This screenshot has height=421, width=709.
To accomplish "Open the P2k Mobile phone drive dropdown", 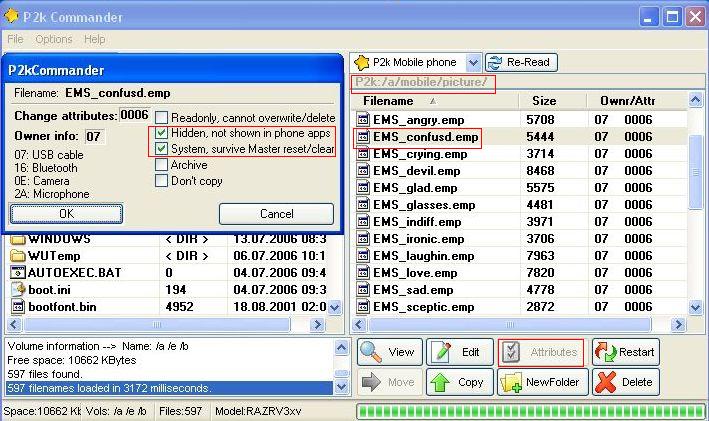I will pos(473,62).
